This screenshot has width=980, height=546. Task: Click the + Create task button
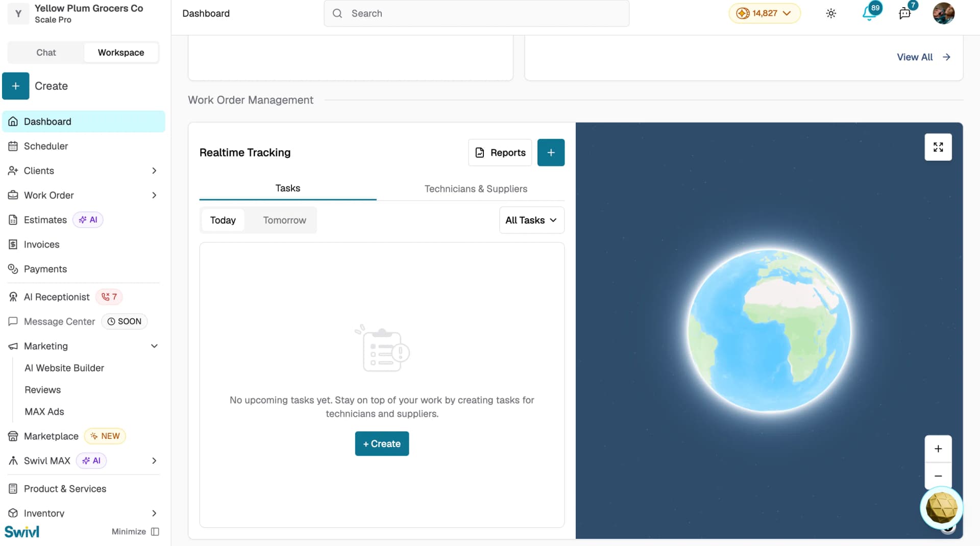[x=382, y=443]
